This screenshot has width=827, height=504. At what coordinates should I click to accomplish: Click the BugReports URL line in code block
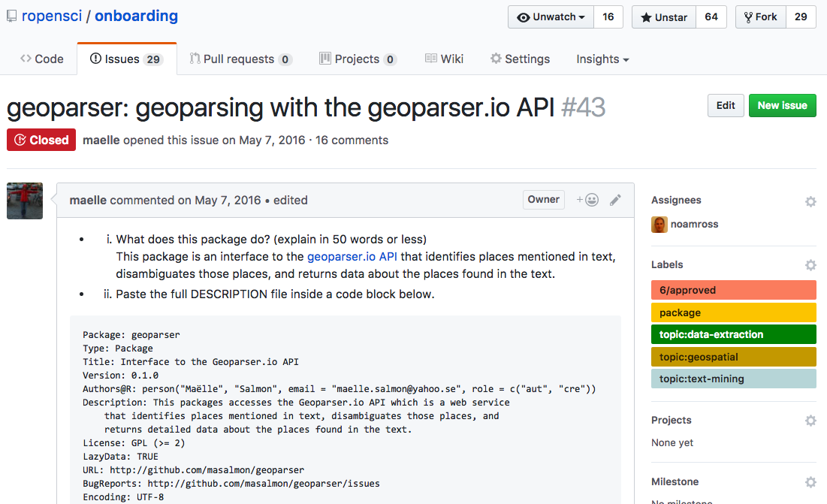[x=231, y=484]
